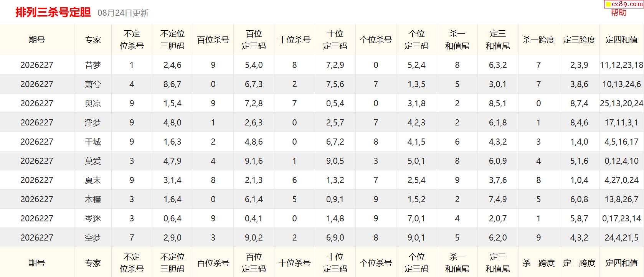Select the 排列三杀号定胆 page title
The width and height of the screenshot is (644, 277).
pyautogui.click(x=53, y=12)
